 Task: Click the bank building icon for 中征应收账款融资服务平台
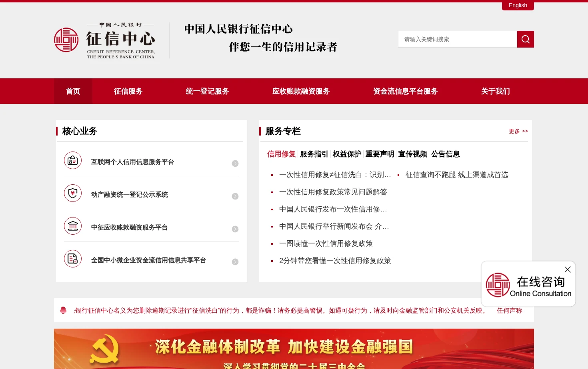[73, 226]
